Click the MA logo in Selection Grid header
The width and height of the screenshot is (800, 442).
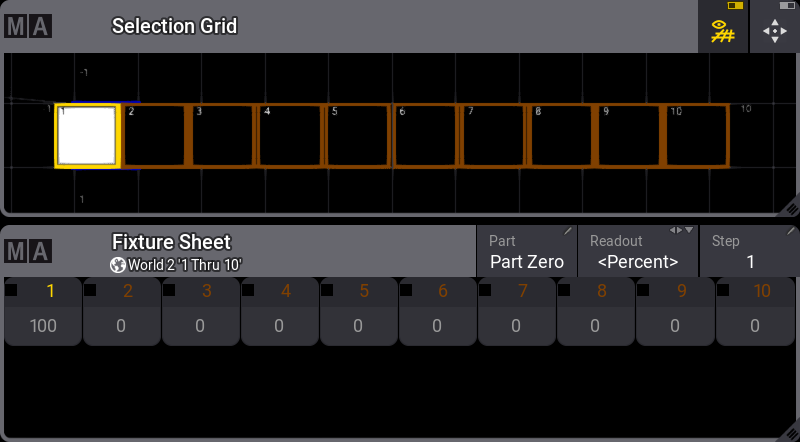click(28, 26)
